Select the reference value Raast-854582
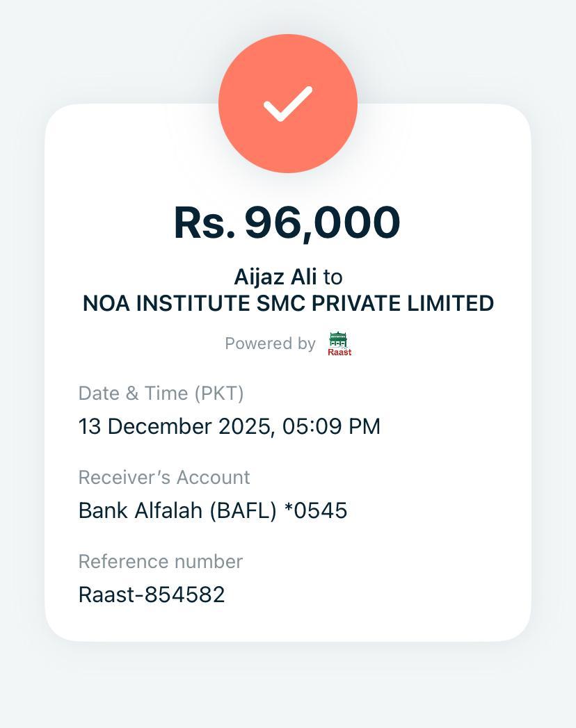The image size is (576, 728). click(x=152, y=595)
